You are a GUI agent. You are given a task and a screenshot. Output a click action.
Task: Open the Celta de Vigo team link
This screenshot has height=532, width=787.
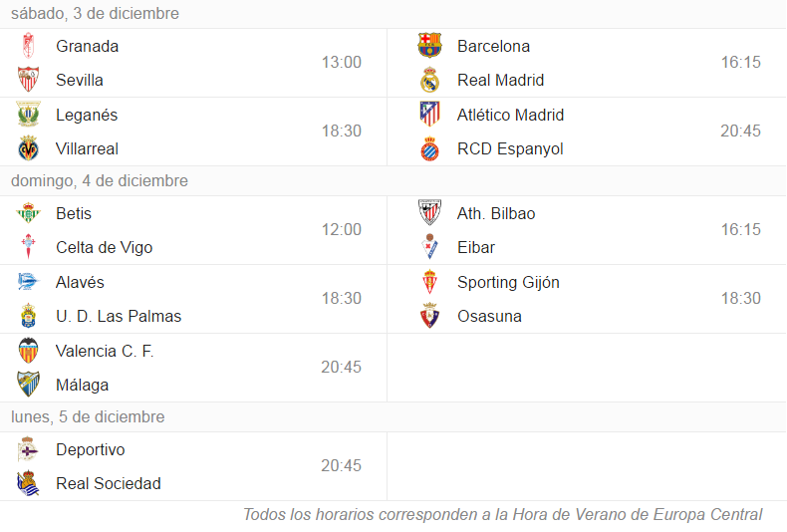pos(105,247)
